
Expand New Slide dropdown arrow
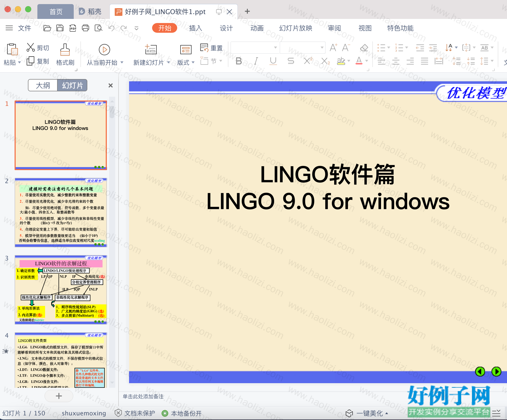pos(168,62)
